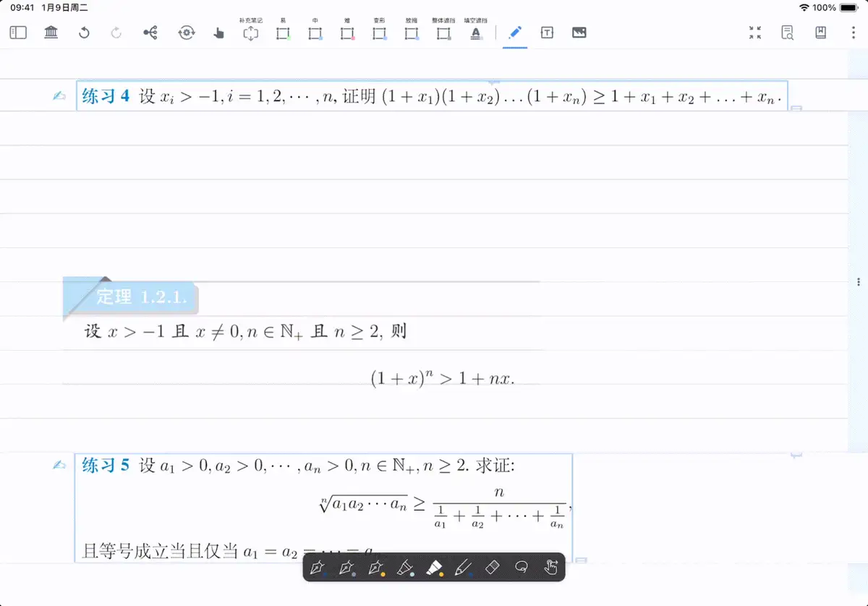This screenshot has height=606, width=868.
Task: Select the pointing hand tool
Action: [219, 33]
